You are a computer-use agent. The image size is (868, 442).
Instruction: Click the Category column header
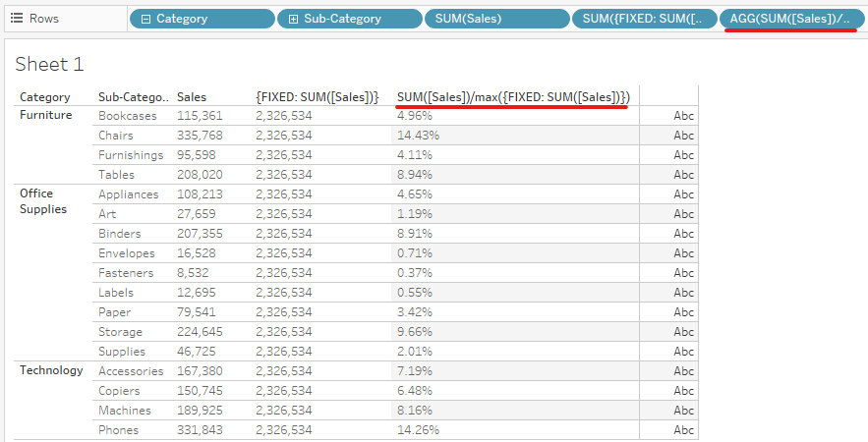(x=45, y=97)
